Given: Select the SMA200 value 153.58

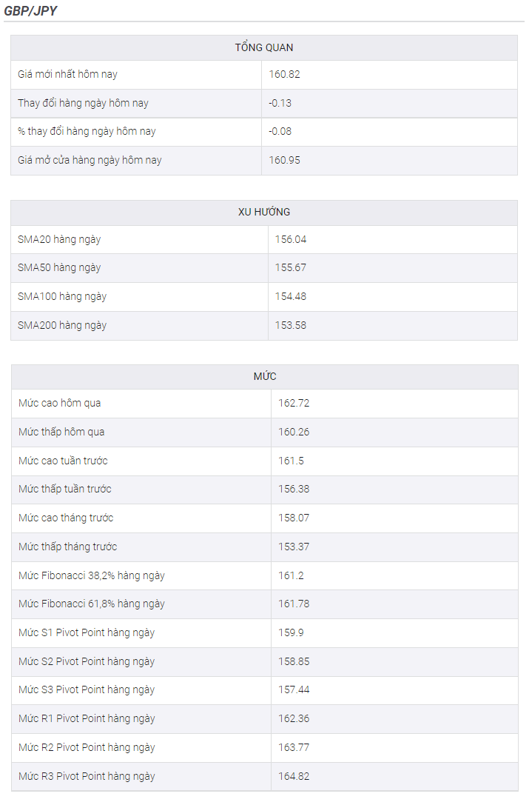Looking at the screenshot, I should 290,326.
